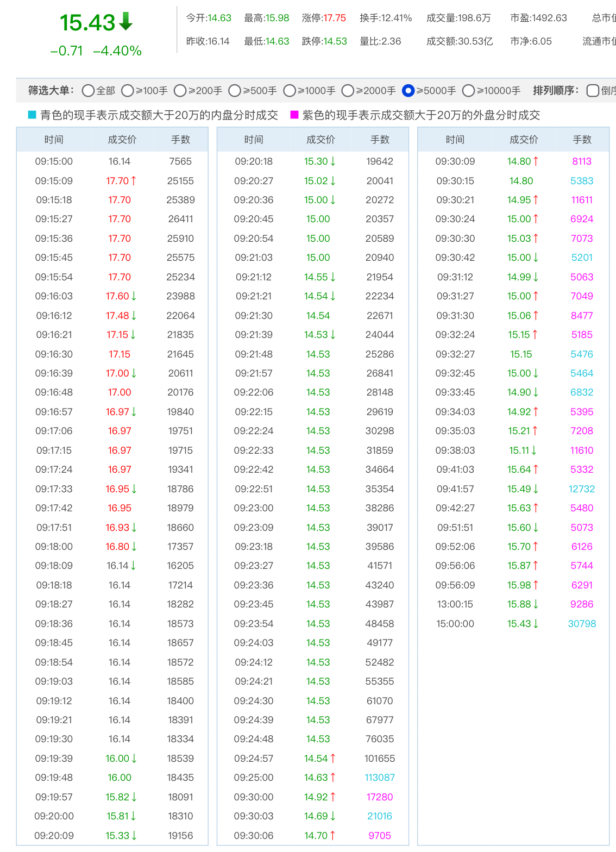This screenshot has width=616, height=852.
Task: Click the down arrow in 09:20:09 row
Action: tap(134, 836)
